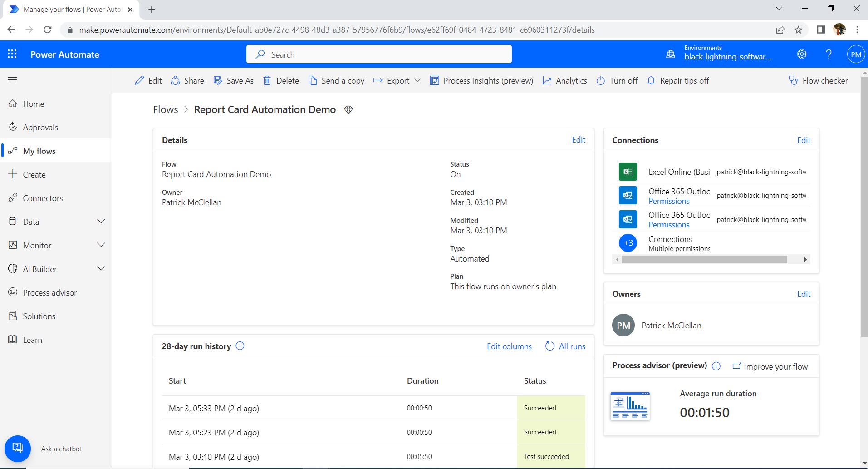868x469 pixels.
Task: Collapse the left navigation hamburger menu
Action: 12,80
